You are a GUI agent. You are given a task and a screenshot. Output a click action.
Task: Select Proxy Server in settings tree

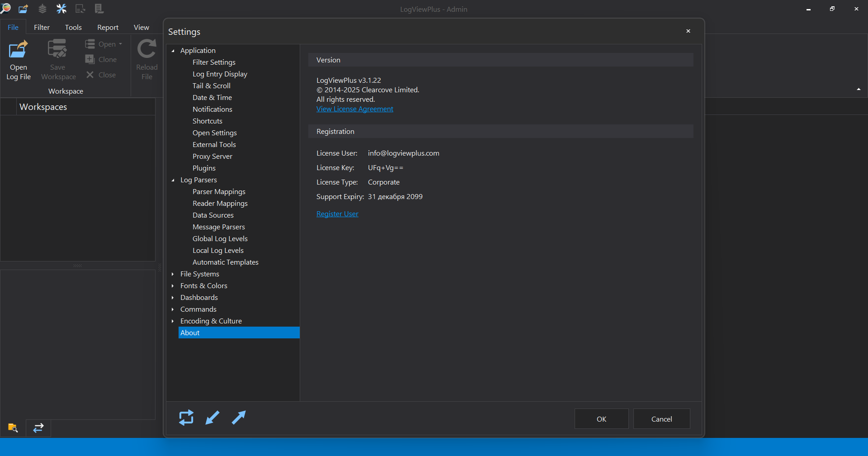coord(212,157)
